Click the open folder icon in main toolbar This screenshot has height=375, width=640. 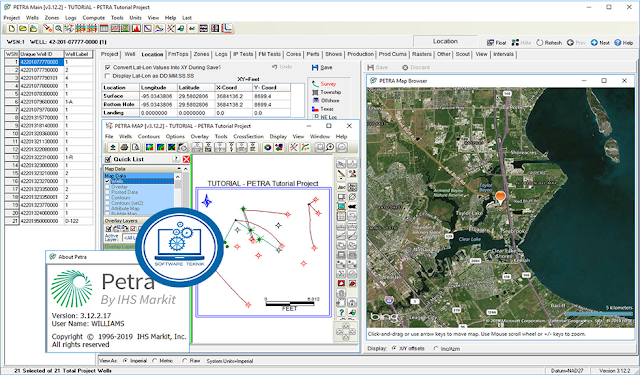22,29
